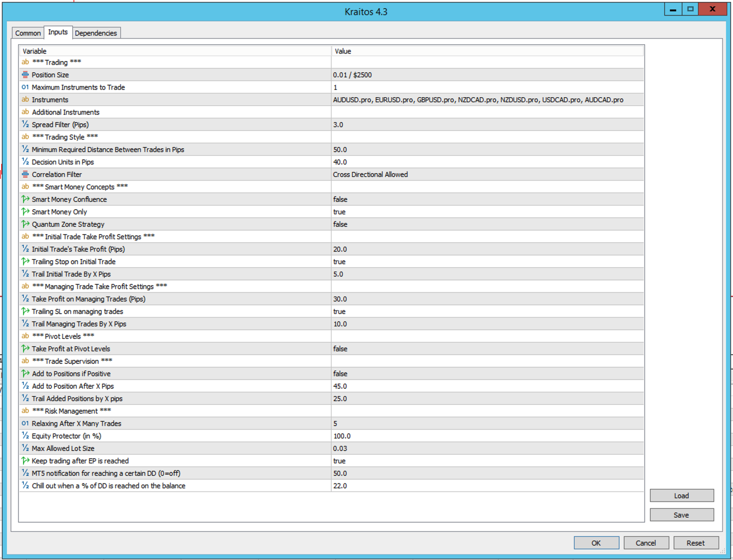The height and width of the screenshot is (560, 733).
Task: Toggle Smart Money Only true value
Action: [x=340, y=212]
